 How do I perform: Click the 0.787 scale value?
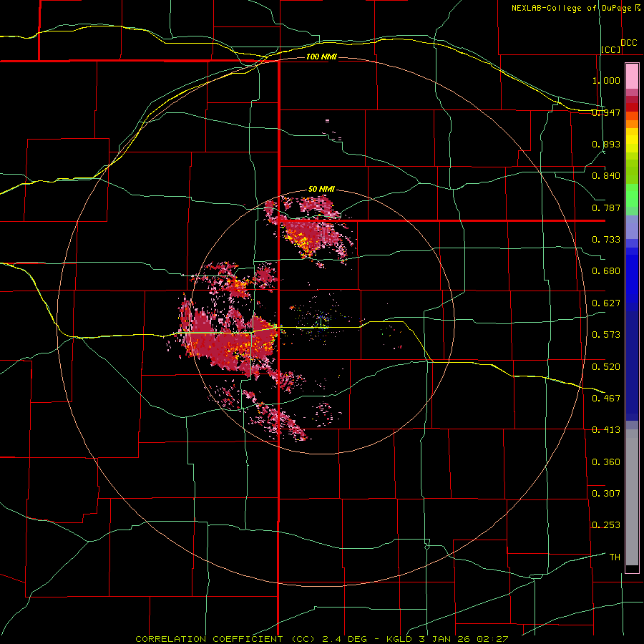pyautogui.click(x=606, y=208)
